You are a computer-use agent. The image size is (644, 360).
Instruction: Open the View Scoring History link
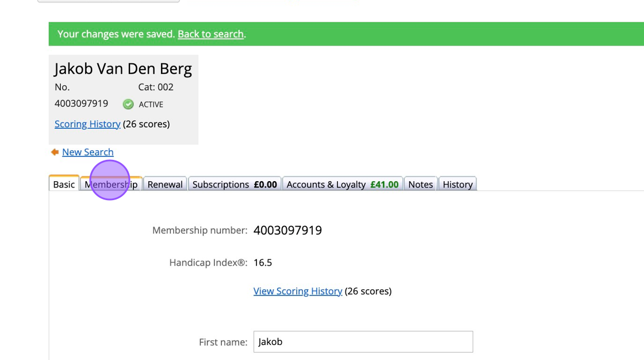[298, 291]
